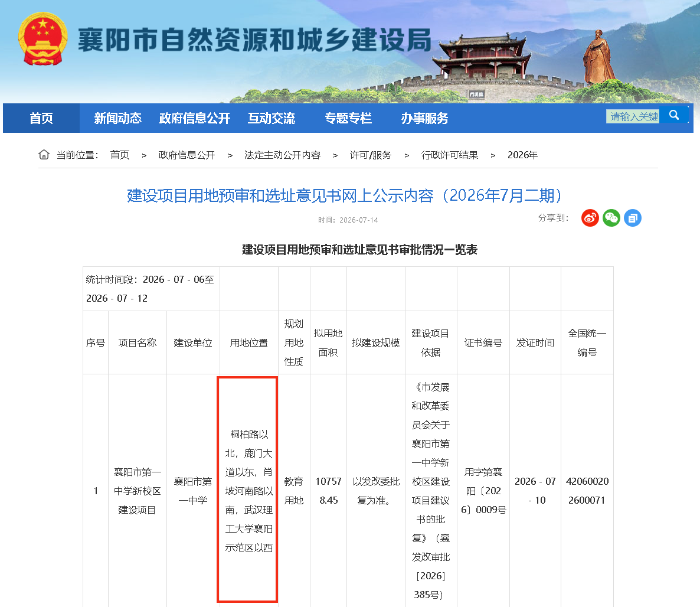
Task: Click the 襄阳市自然资源和城乡建设局 site title
Action: click(255, 40)
